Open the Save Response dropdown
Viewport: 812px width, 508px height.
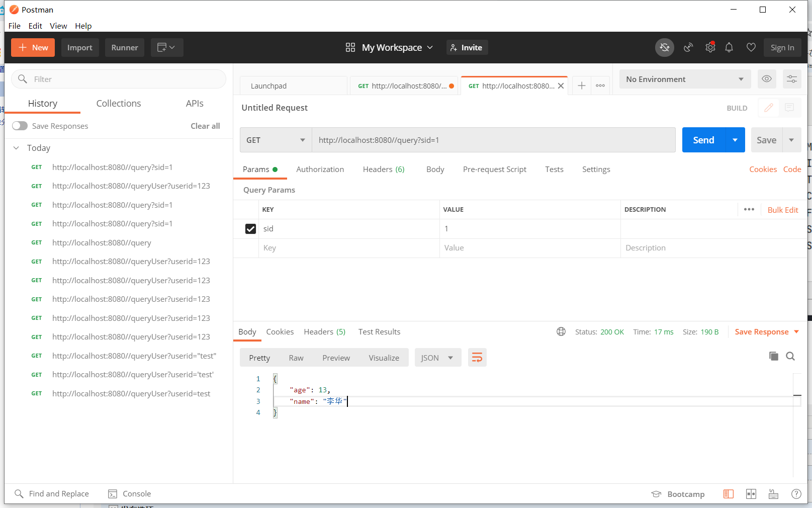pos(767,331)
